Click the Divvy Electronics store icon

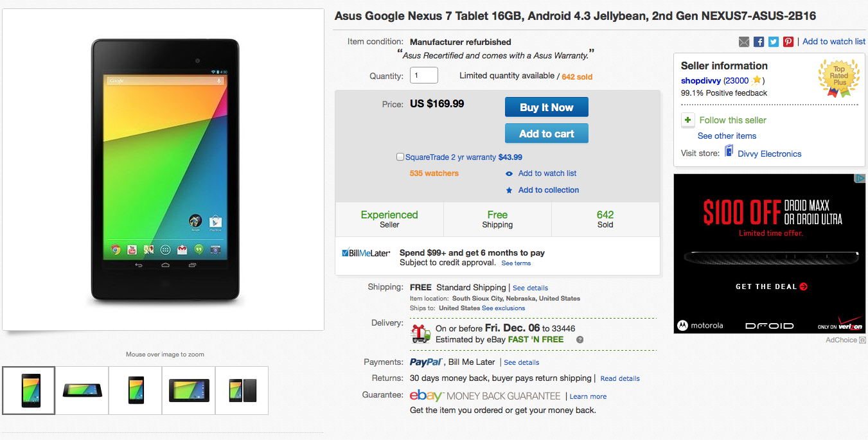[x=729, y=151]
